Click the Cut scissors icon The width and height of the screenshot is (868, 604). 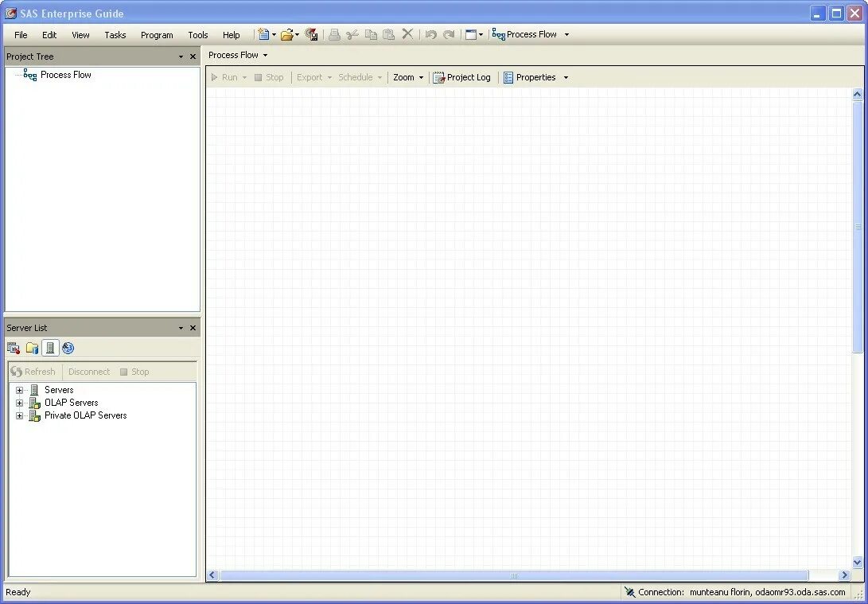click(x=352, y=34)
